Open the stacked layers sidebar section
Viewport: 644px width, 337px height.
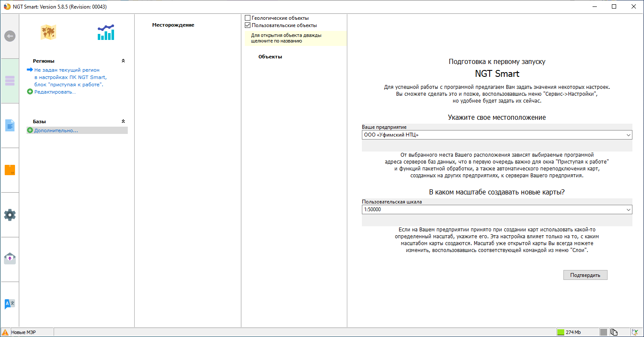(x=10, y=81)
